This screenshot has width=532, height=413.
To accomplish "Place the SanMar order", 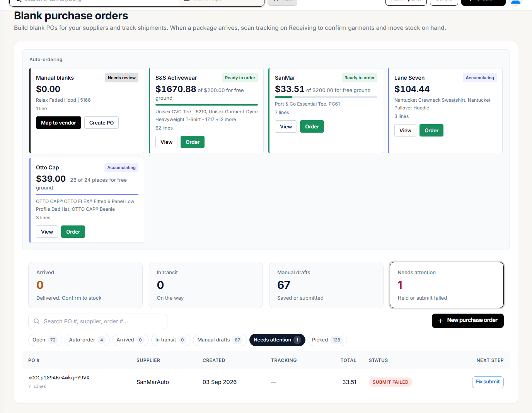I will pos(312,126).
